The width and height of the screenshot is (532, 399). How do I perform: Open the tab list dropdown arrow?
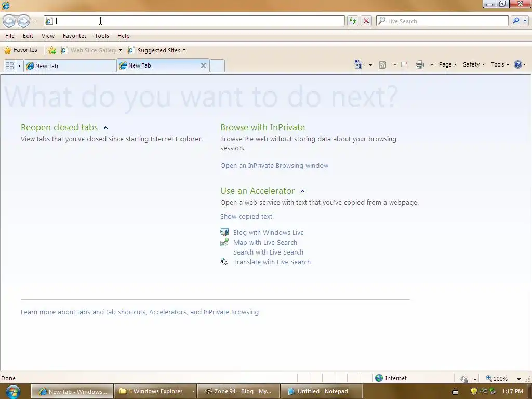pyautogui.click(x=19, y=65)
